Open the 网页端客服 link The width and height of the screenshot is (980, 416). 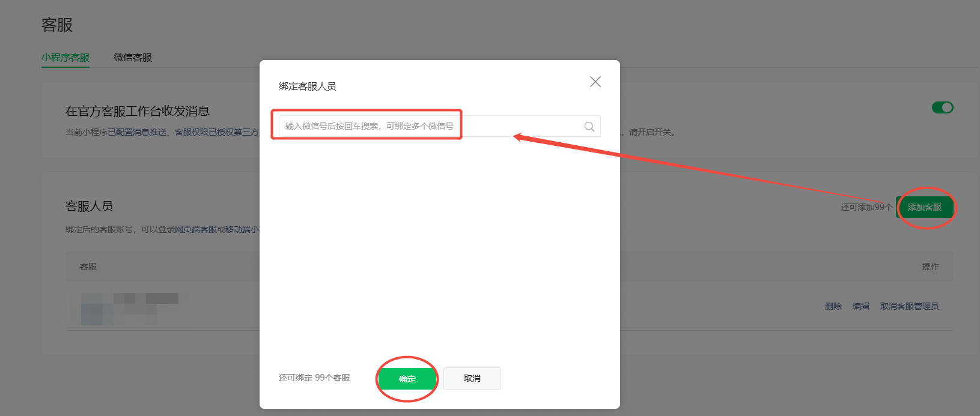click(195, 229)
